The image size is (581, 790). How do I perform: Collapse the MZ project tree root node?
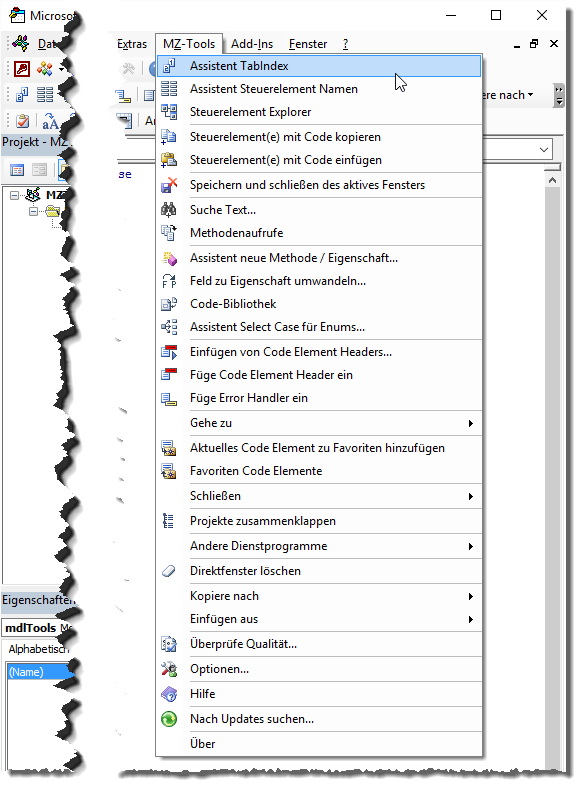(x=14, y=195)
